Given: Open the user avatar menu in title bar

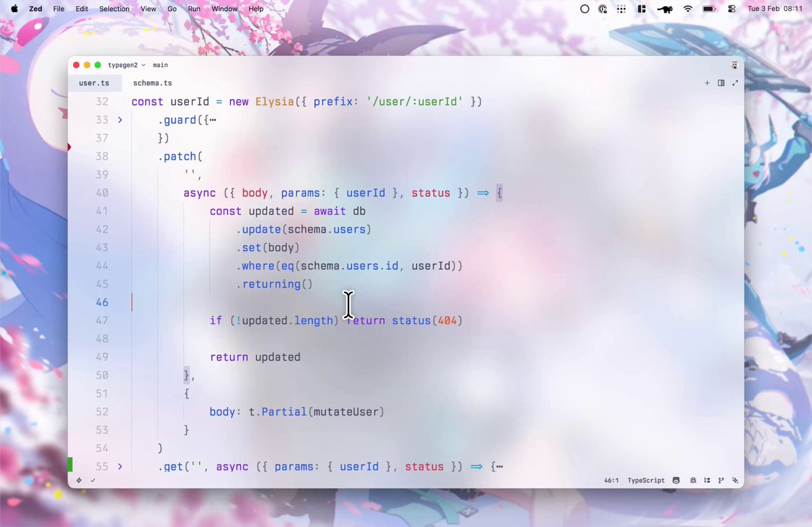Looking at the screenshot, I should click(x=734, y=65).
